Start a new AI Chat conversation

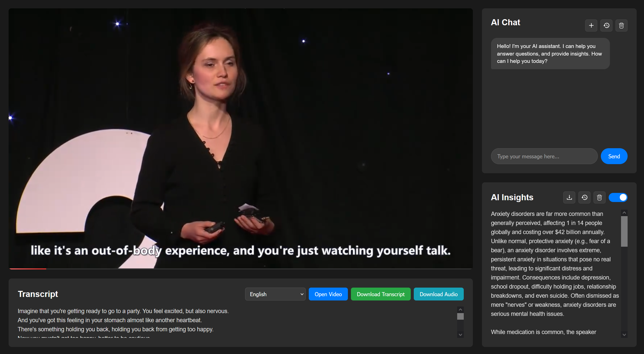(591, 26)
